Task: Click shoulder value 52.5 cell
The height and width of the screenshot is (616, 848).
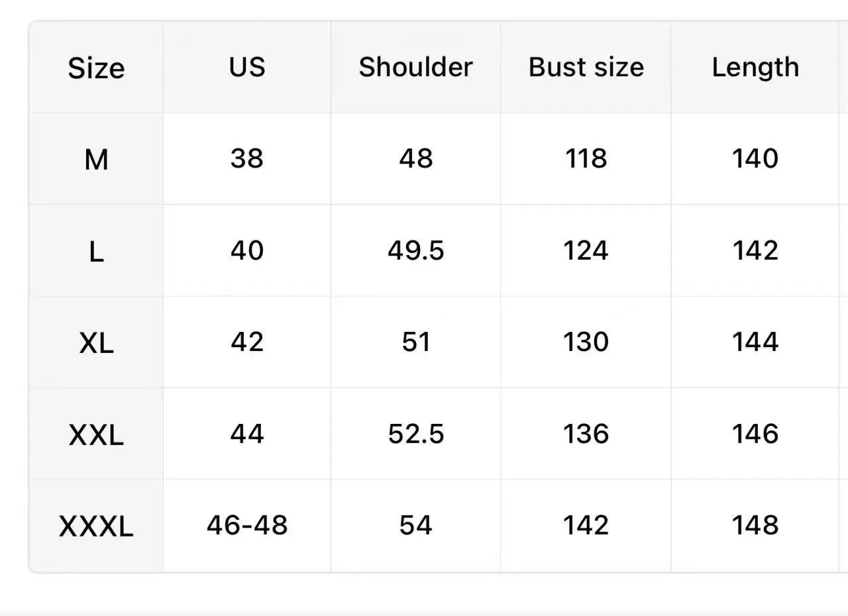Action: 415,434
